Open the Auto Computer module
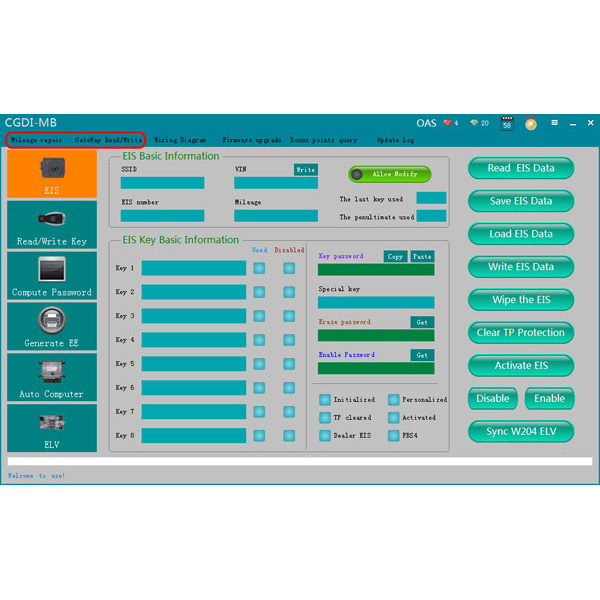 click(52, 377)
